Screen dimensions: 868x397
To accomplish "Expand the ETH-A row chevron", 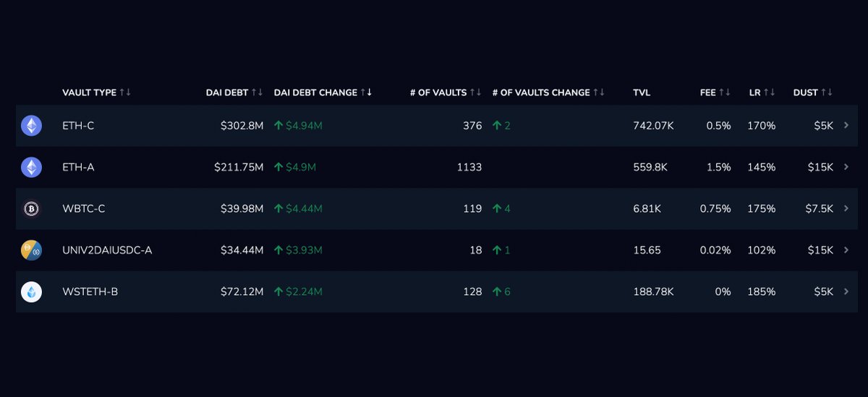I will click(x=846, y=167).
